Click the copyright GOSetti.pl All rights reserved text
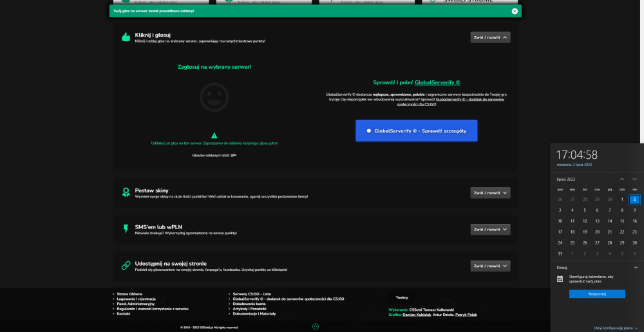Screen dimensions: 644x332 pos(209,327)
